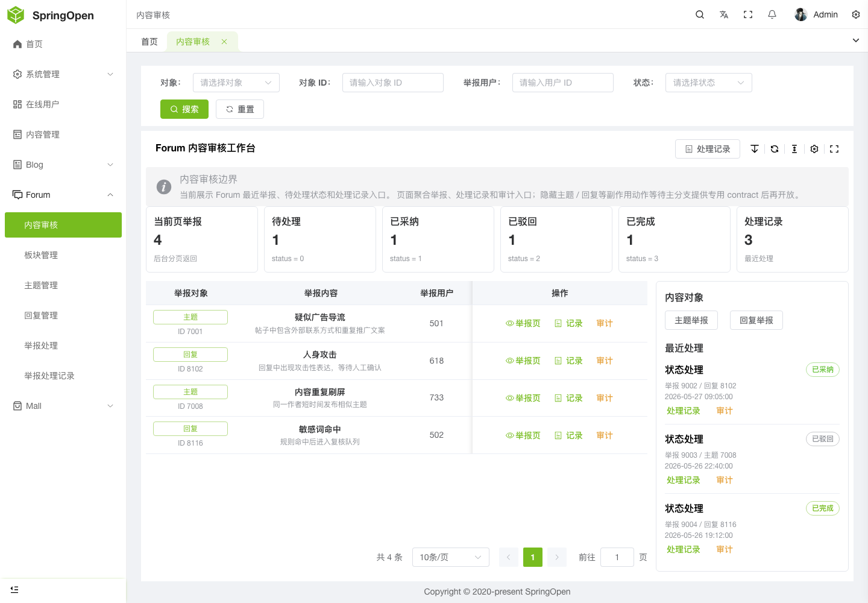Open 举报页 for the ID 8116 row

(x=523, y=435)
